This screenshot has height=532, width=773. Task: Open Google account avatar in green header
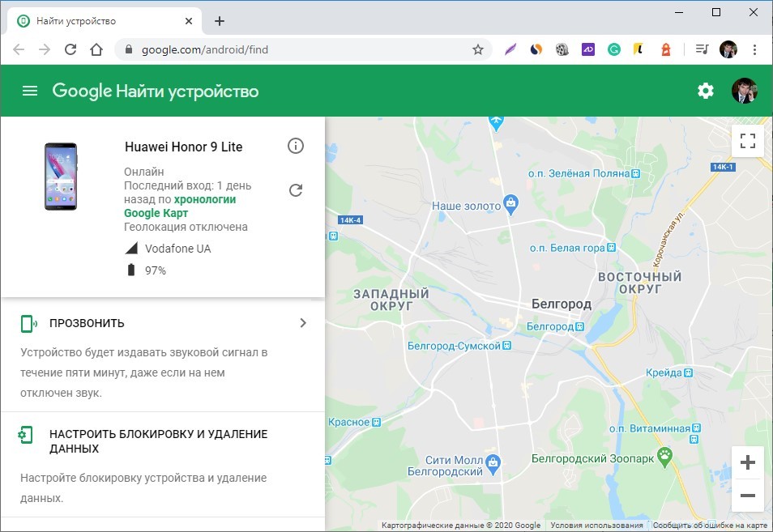744,91
